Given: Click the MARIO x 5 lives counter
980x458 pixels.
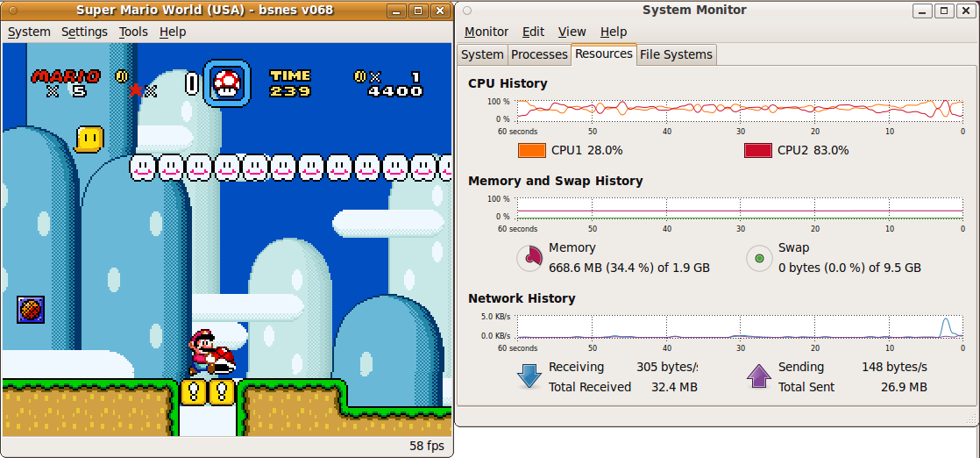Looking at the screenshot, I should (66, 83).
